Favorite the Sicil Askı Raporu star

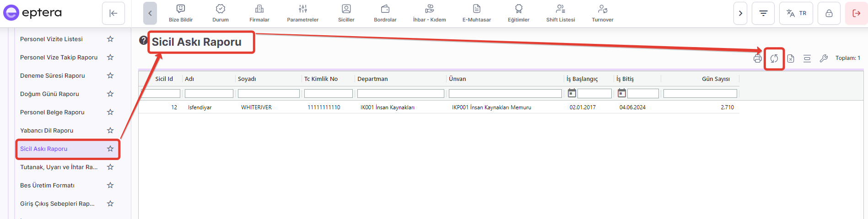point(110,149)
